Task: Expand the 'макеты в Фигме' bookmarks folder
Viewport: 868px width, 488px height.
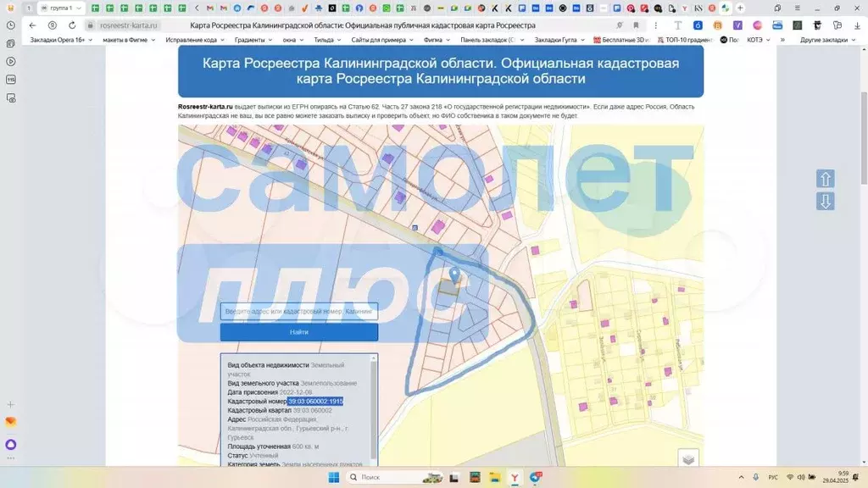Action: click(129, 40)
